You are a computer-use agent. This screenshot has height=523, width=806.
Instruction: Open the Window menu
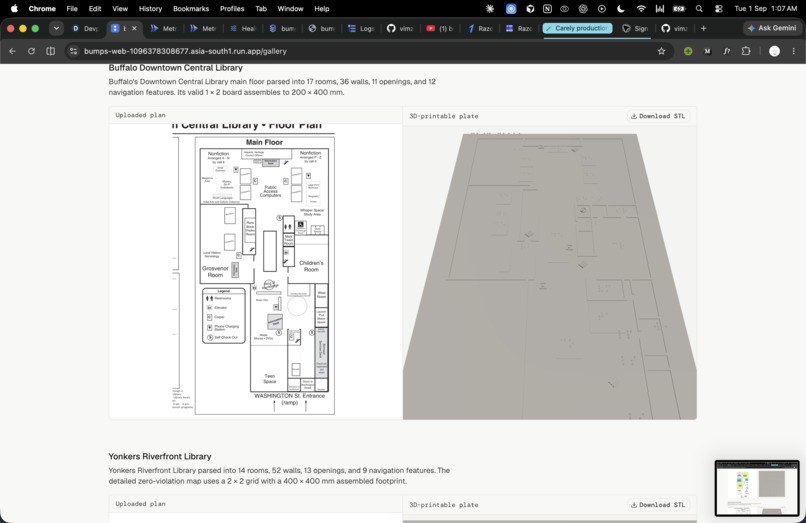pyautogui.click(x=290, y=8)
